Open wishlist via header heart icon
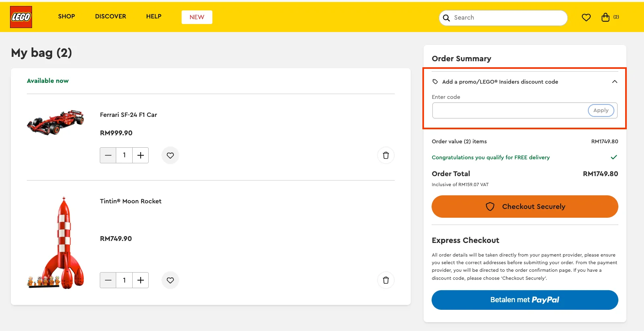The width and height of the screenshot is (644, 331). coord(586,17)
